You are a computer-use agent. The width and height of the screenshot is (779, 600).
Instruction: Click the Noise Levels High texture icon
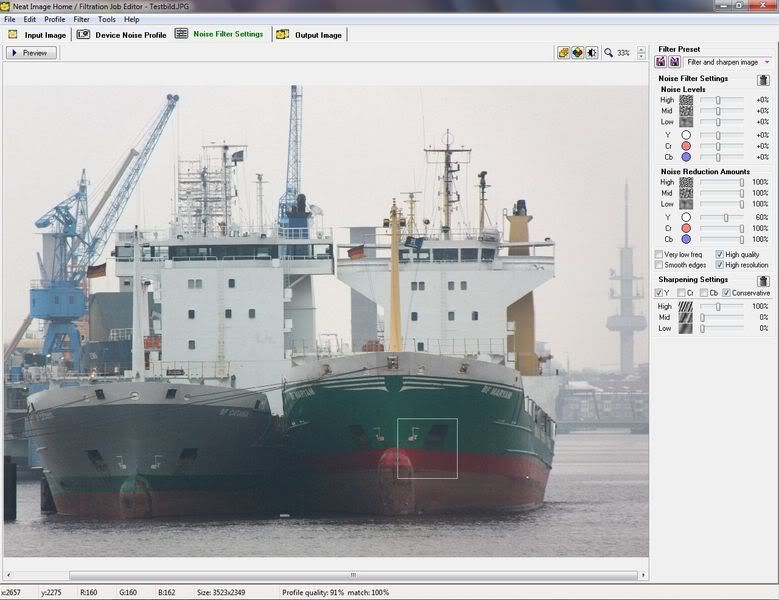(686, 100)
